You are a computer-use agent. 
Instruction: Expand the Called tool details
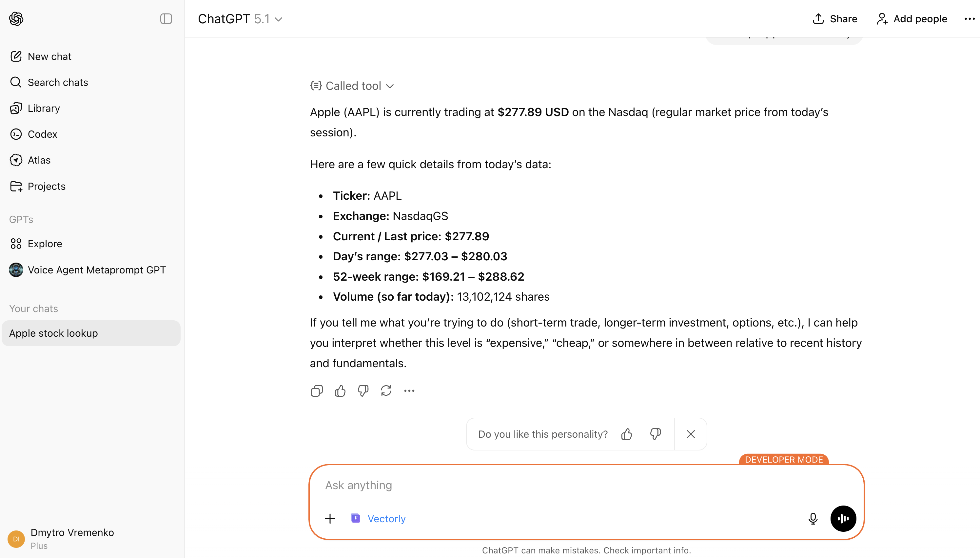tap(352, 86)
